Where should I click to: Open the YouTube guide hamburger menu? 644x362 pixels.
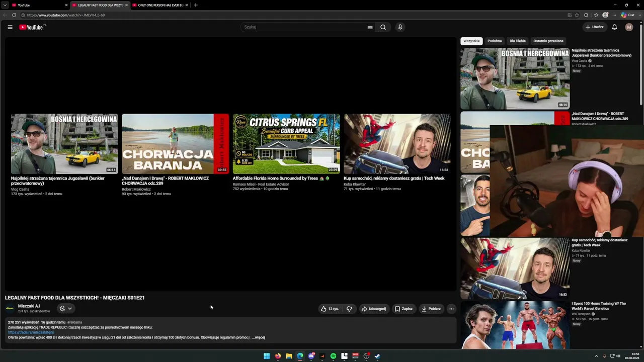(x=10, y=27)
